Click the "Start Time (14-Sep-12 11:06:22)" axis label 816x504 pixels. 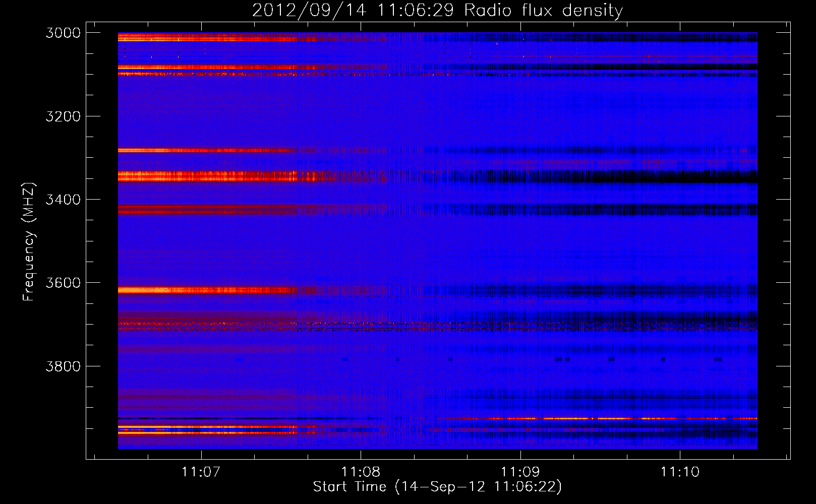pos(437,487)
